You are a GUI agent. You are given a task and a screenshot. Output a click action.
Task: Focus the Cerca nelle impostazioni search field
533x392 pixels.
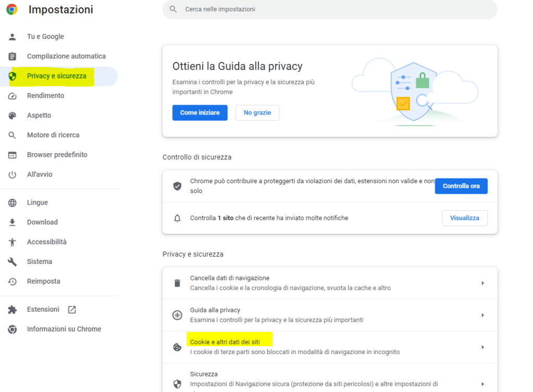[330, 9]
